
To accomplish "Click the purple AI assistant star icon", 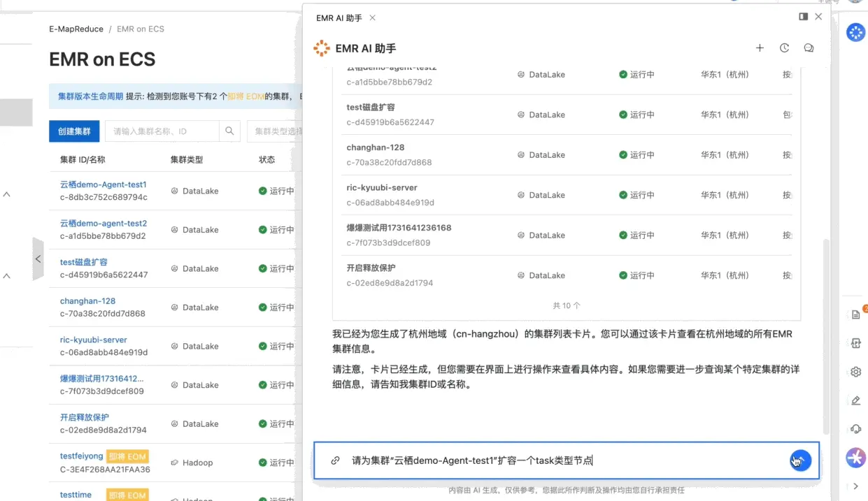I will click(856, 458).
